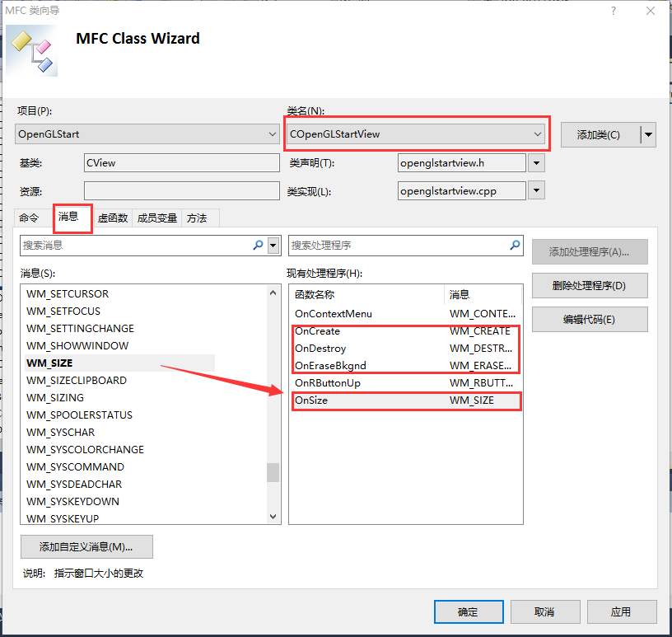Select the OnRButtonUp handler row
672x637 pixels.
point(405,383)
